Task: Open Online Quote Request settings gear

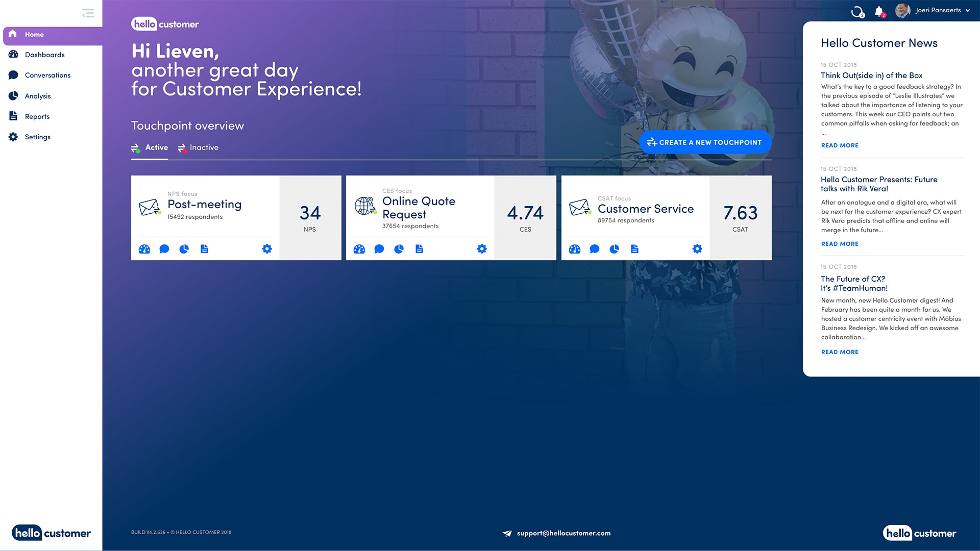Action: click(x=482, y=249)
